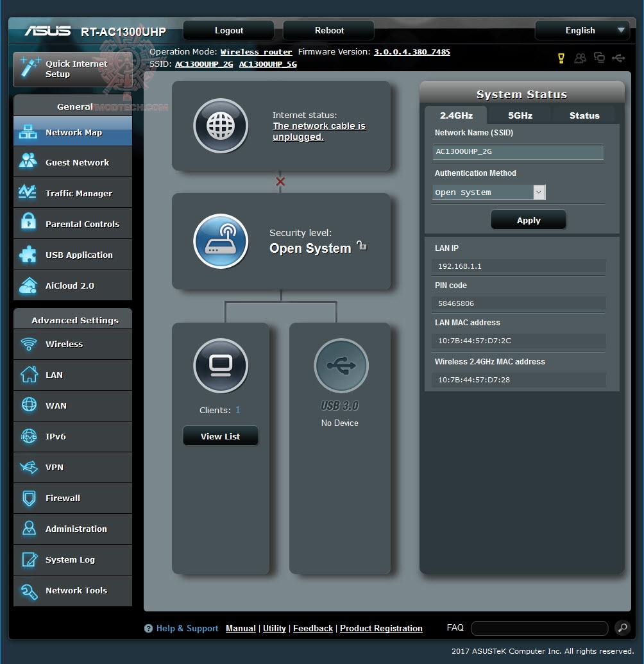Click the clients computer icon
Viewport: 644px width, 664px height.
click(x=221, y=366)
